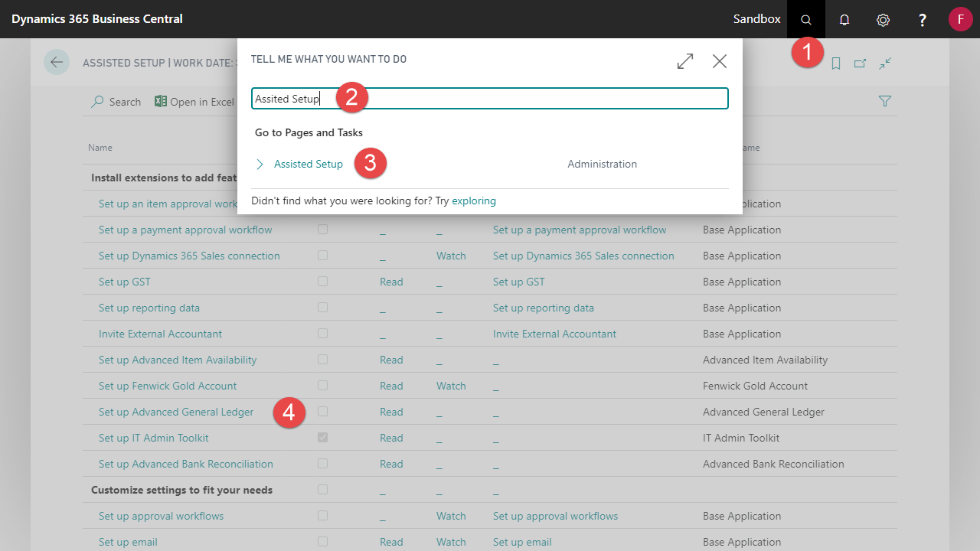Screen dimensions: 980x551
Task: Toggle checkbox for Advanced Item Availability row
Action: [322, 360]
